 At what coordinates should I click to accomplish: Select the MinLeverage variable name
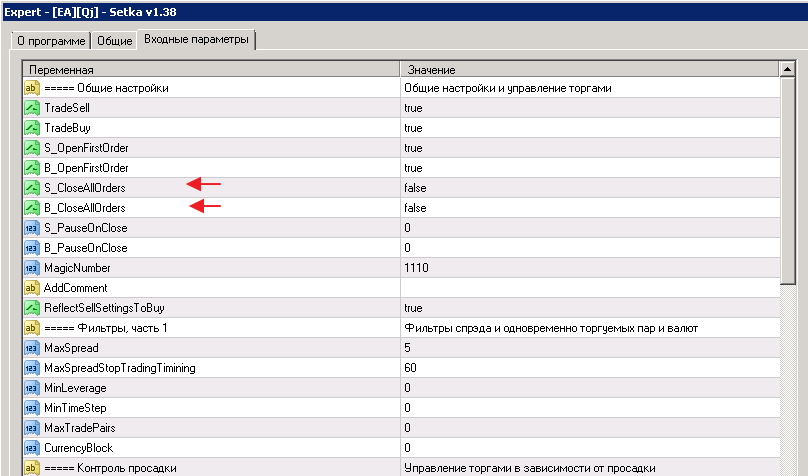[x=75, y=388]
